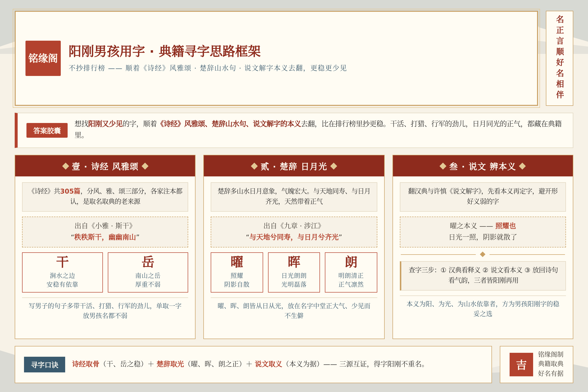The image size is (588, 392).
Task: Click the quote 与天地兮同寿，与日月兮齐光
Action: point(294,237)
